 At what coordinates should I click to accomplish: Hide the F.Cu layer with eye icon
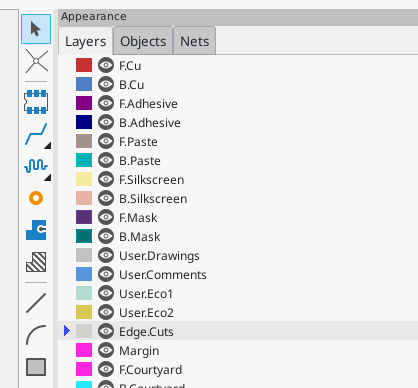coord(106,65)
